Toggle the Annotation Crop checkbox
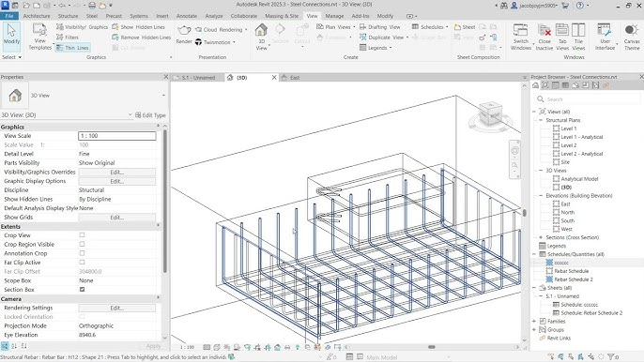The image size is (644, 362). tap(83, 253)
